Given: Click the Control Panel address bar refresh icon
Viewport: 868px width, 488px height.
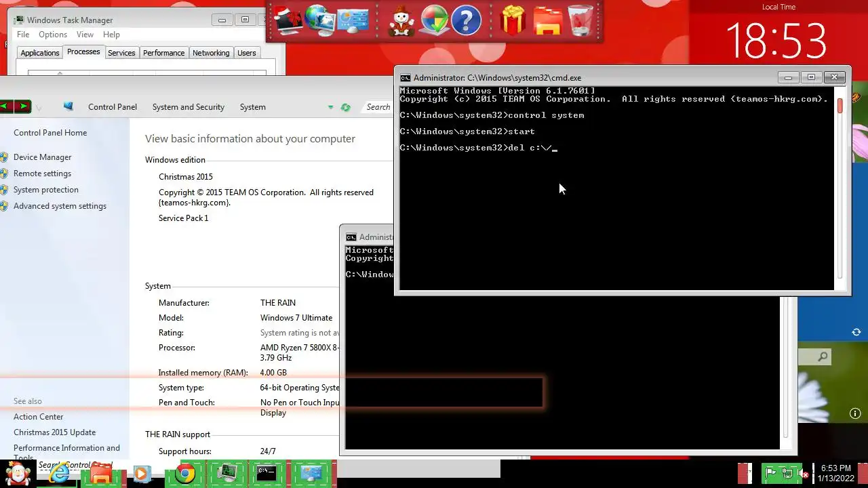Looking at the screenshot, I should pos(345,107).
